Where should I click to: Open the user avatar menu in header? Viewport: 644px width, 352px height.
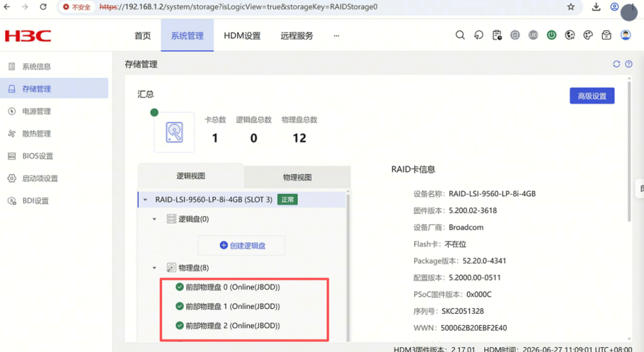(626, 35)
